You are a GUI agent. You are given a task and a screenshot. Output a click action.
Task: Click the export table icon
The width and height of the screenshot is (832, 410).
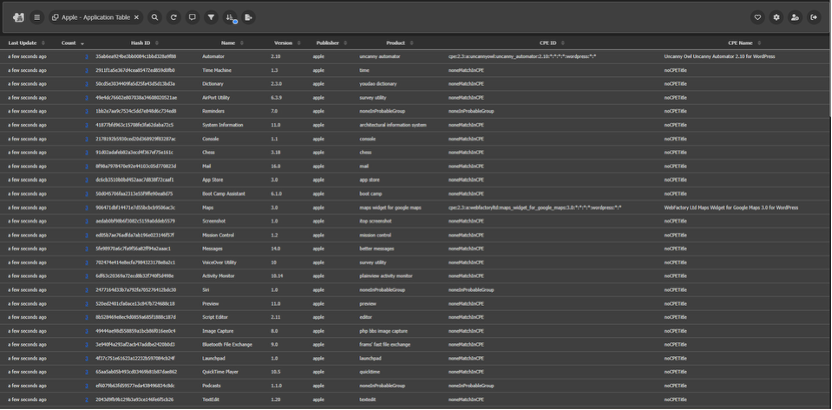click(250, 17)
